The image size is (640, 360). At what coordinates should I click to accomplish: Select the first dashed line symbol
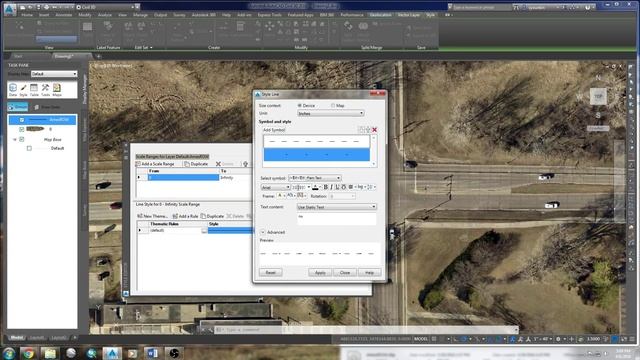tap(317, 142)
